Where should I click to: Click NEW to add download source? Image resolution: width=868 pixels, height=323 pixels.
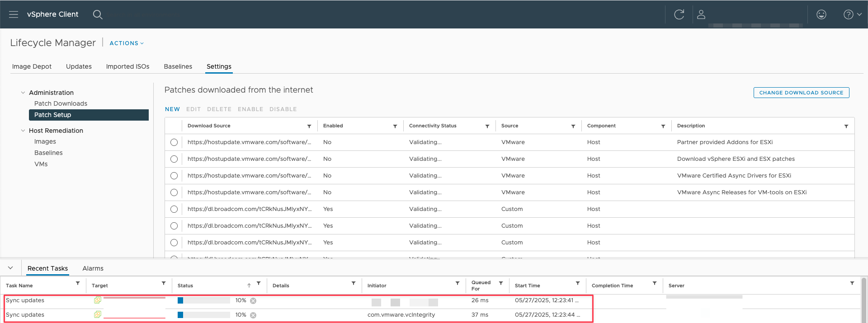point(172,109)
